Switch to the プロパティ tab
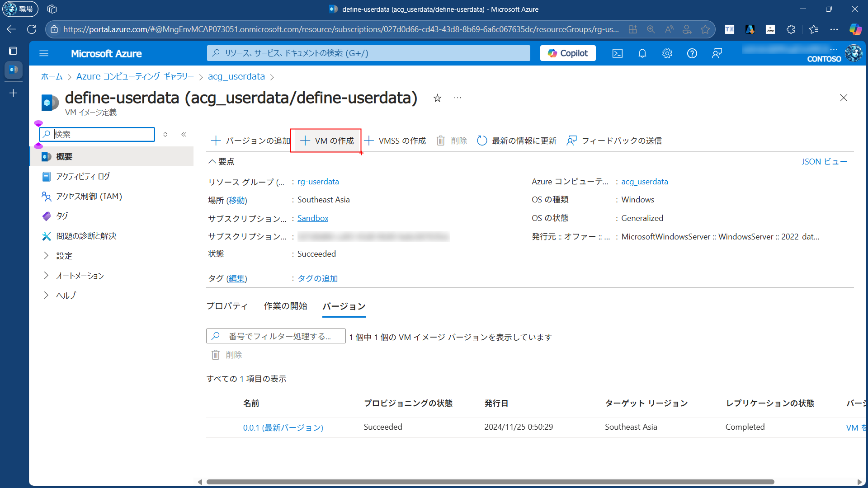The height and width of the screenshot is (488, 868). 227,306
